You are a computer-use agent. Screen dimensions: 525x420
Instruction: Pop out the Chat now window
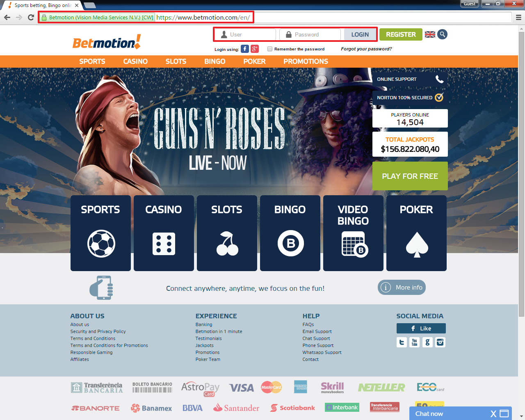(x=504, y=413)
